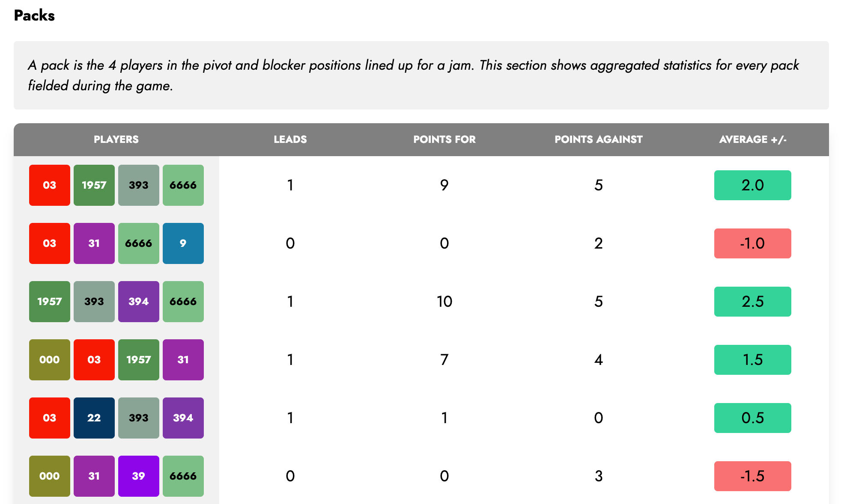The height and width of the screenshot is (504, 841).
Task: Select gray 393 badge in fifth row
Action: (x=139, y=418)
